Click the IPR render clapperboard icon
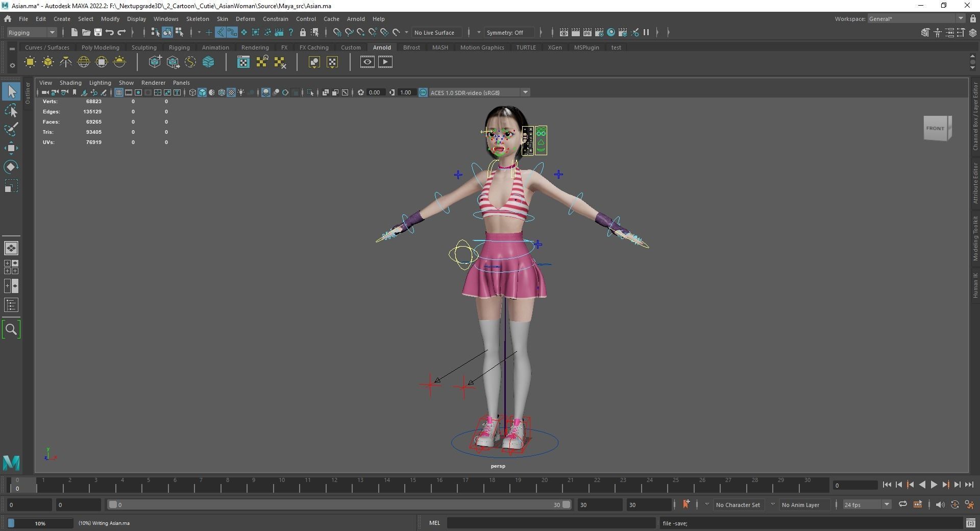Image resolution: width=980 pixels, height=531 pixels. click(x=587, y=32)
